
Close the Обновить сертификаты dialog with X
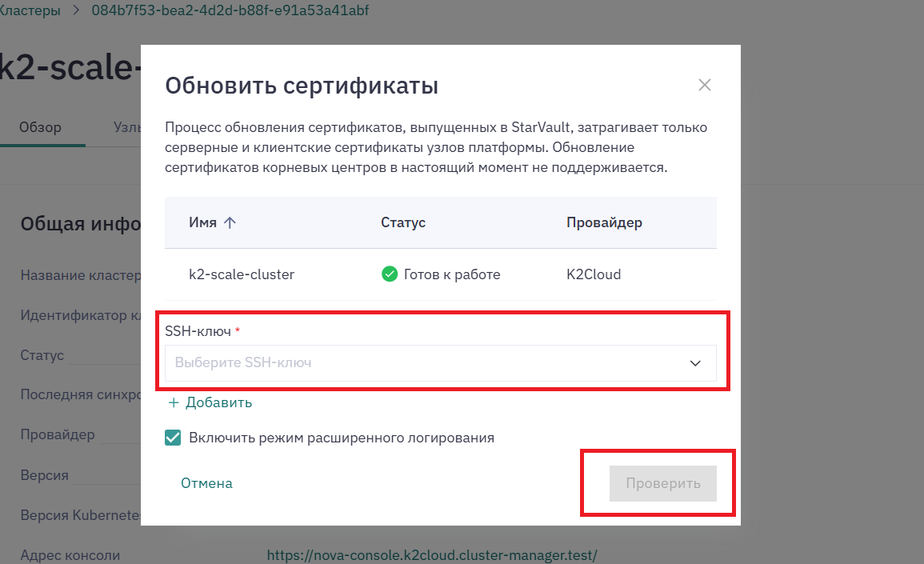tap(704, 85)
